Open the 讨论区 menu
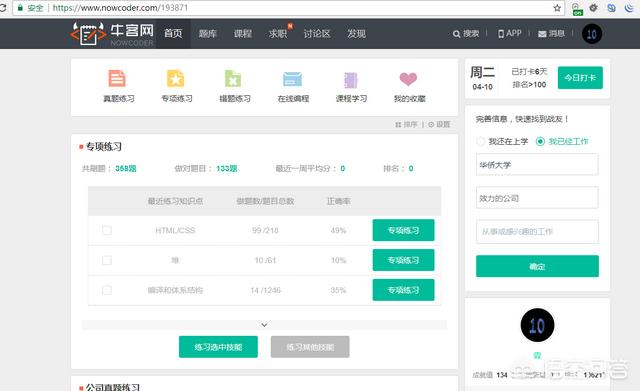Viewport: 640px width, 391px height. pyautogui.click(x=317, y=33)
